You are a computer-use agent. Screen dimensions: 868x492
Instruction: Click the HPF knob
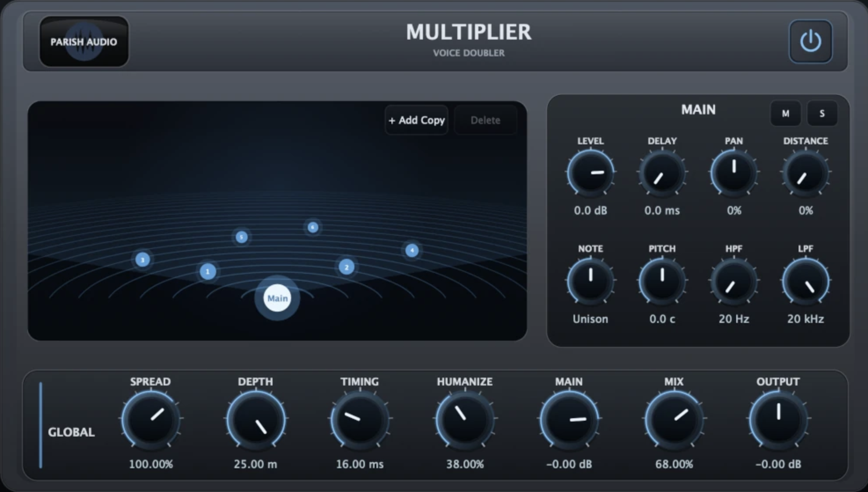734,281
